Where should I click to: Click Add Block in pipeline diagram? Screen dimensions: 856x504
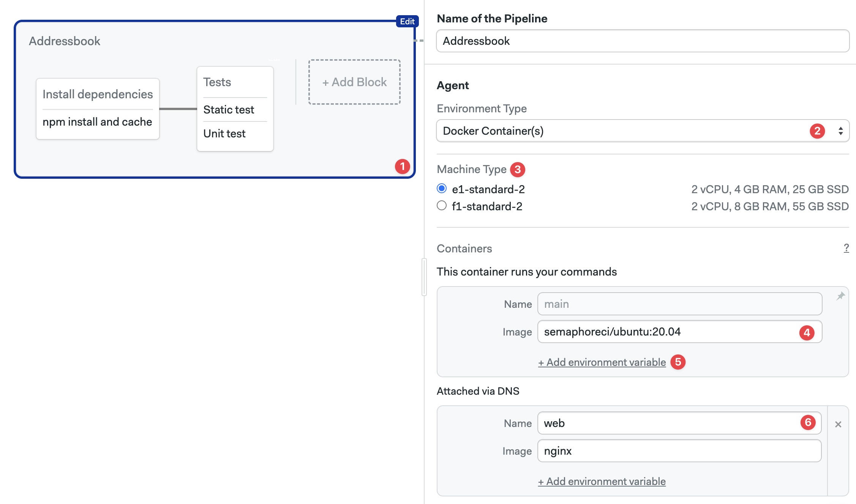click(354, 82)
